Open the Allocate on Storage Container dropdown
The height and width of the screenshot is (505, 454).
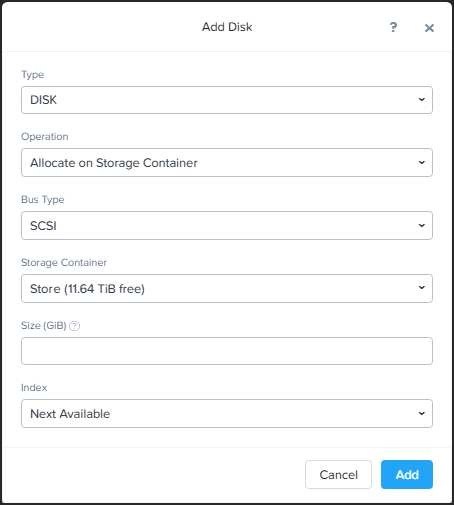click(227, 163)
